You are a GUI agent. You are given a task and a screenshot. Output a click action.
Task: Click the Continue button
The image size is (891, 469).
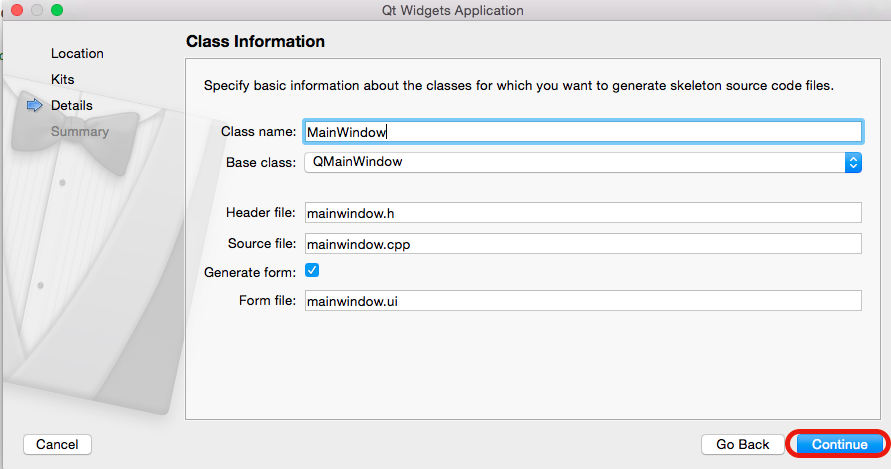tap(839, 444)
